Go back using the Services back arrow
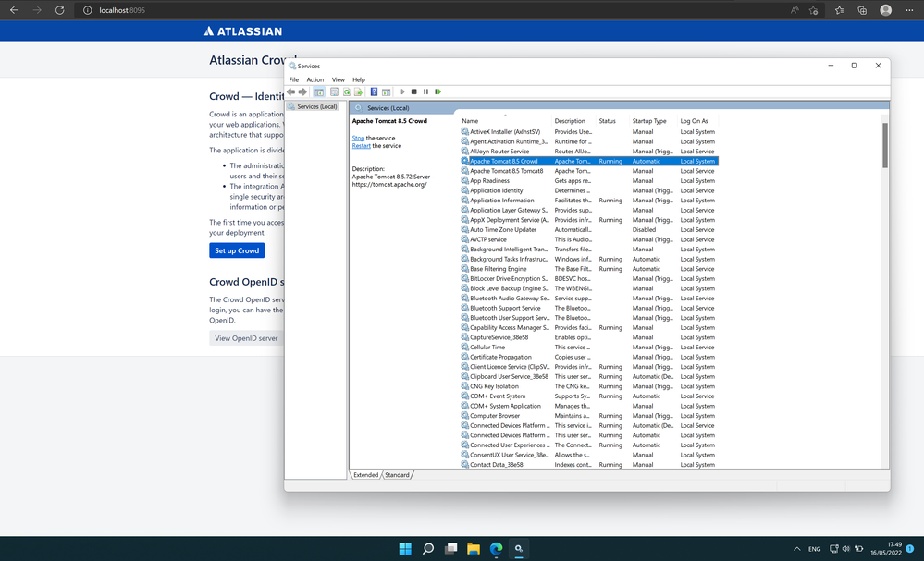 pos(291,91)
